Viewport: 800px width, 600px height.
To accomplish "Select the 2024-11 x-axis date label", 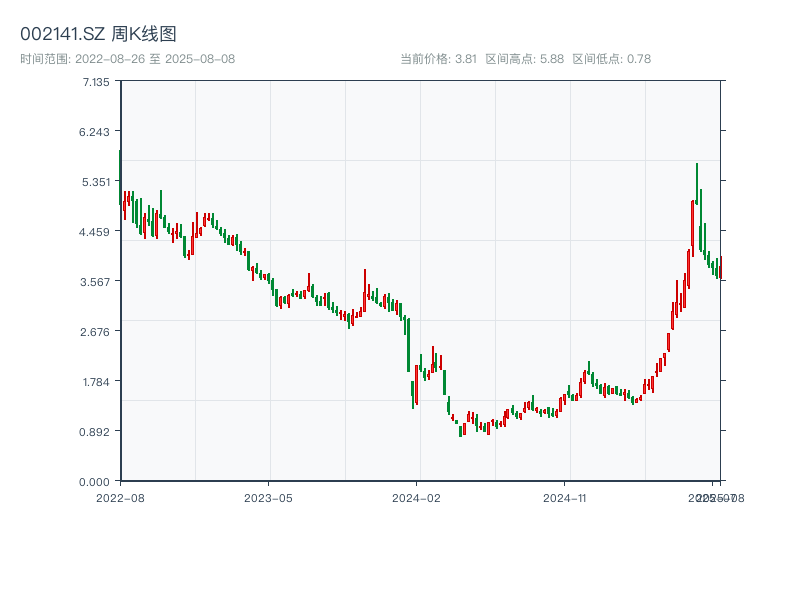I will (565, 497).
